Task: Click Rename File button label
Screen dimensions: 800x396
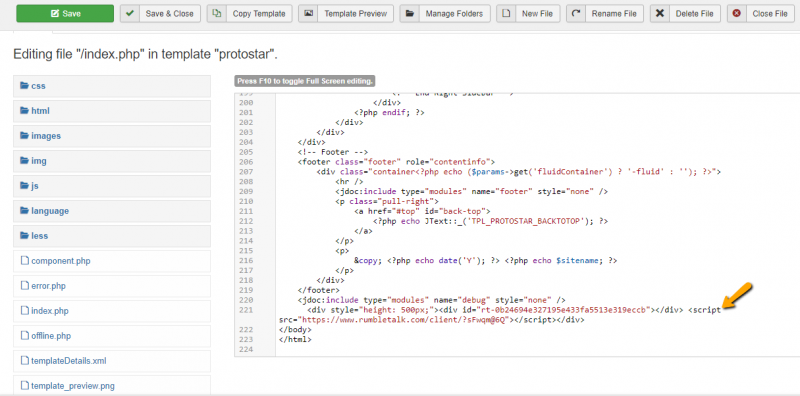Action: click(x=615, y=14)
